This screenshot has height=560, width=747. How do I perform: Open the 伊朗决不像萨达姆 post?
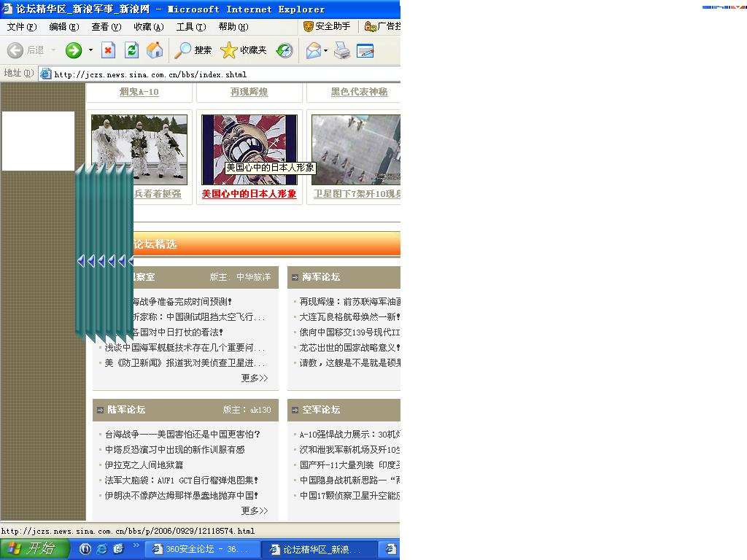[182, 495]
